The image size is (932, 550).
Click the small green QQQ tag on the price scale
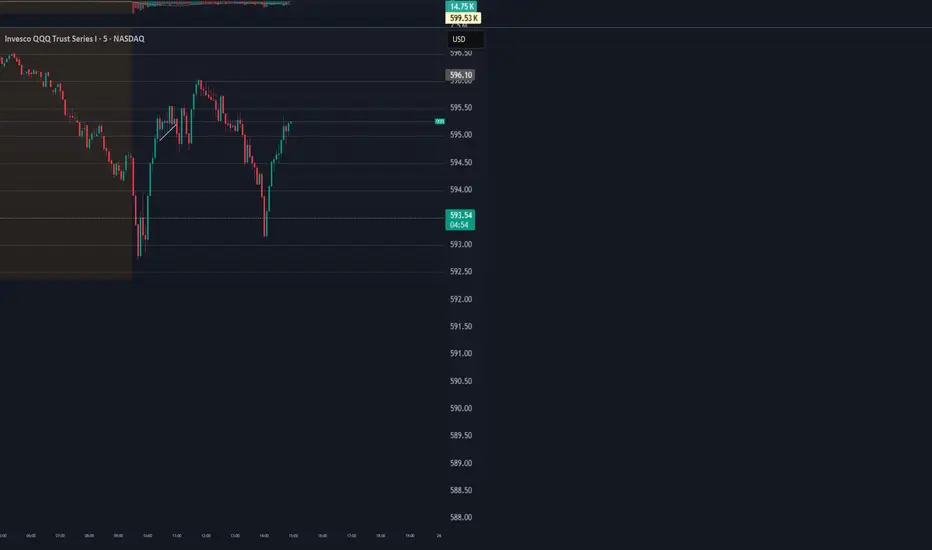coord(440,121)
